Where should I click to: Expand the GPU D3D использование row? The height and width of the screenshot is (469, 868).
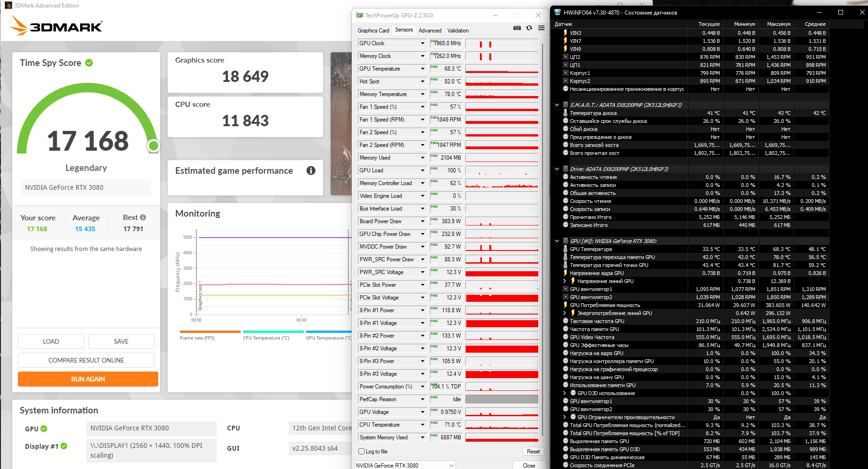[565, 393]
